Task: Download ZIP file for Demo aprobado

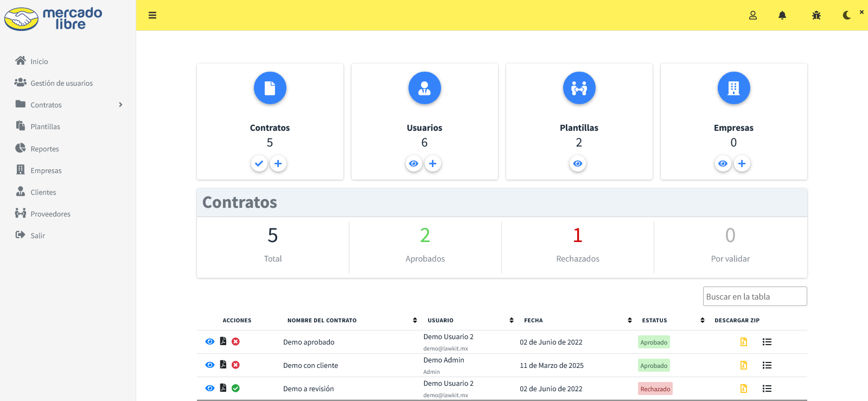Action: [744, 342]
